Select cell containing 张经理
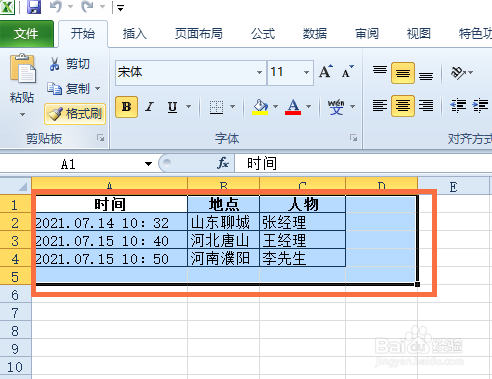Viewport: 492px width, 379px height. tap(302, 222)
